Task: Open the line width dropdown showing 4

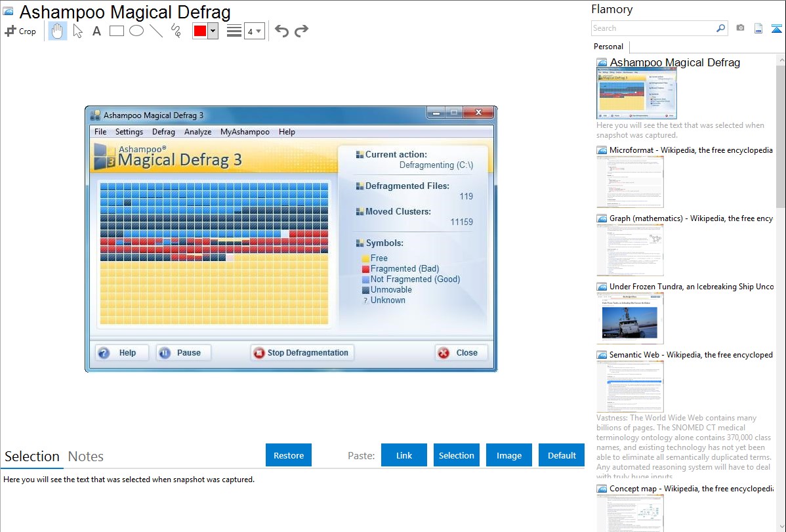Action: (x=255, y=31)
